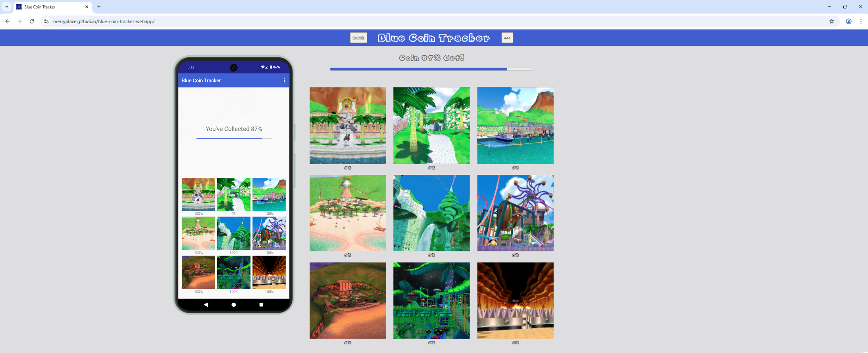868x353 pixels.
Task: Click the 0% label under the large amusement park thumbnail
Action: [515, 255]
